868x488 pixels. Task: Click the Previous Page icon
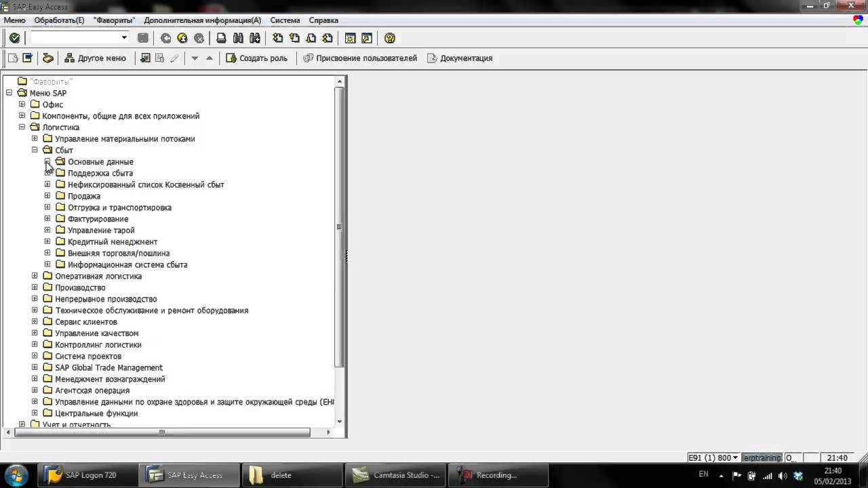coord(294,38)
